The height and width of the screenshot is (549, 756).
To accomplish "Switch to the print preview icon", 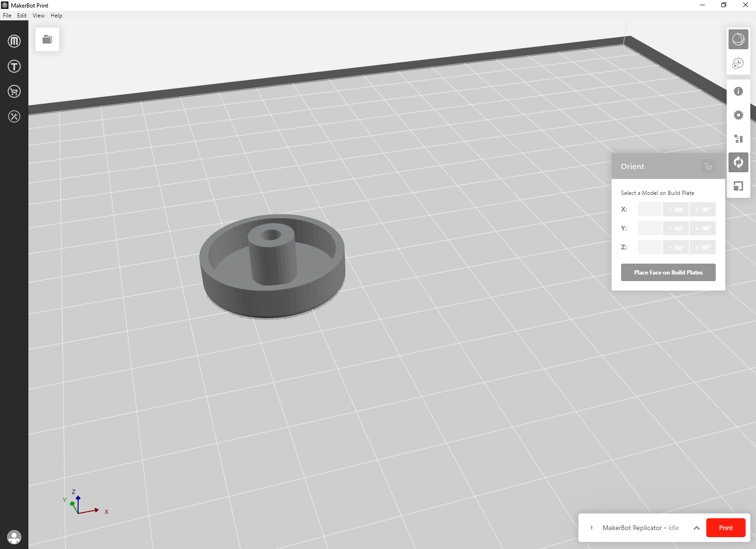I will coord(738,63).
